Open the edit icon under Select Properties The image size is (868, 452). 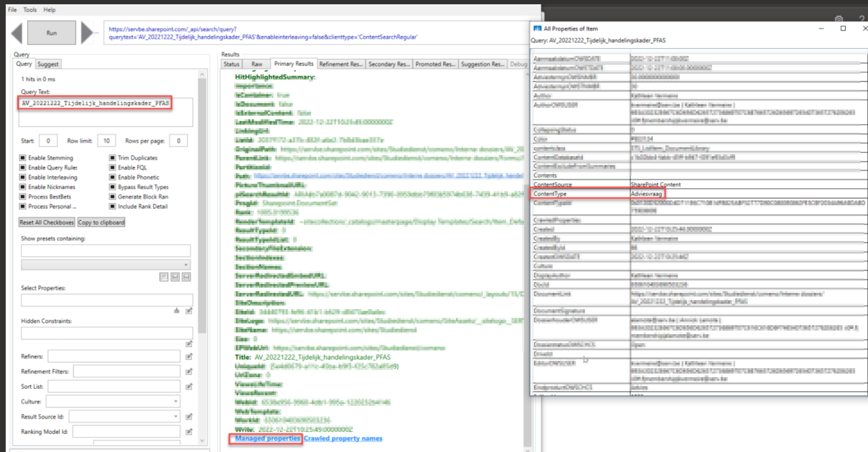pos(189,311)
